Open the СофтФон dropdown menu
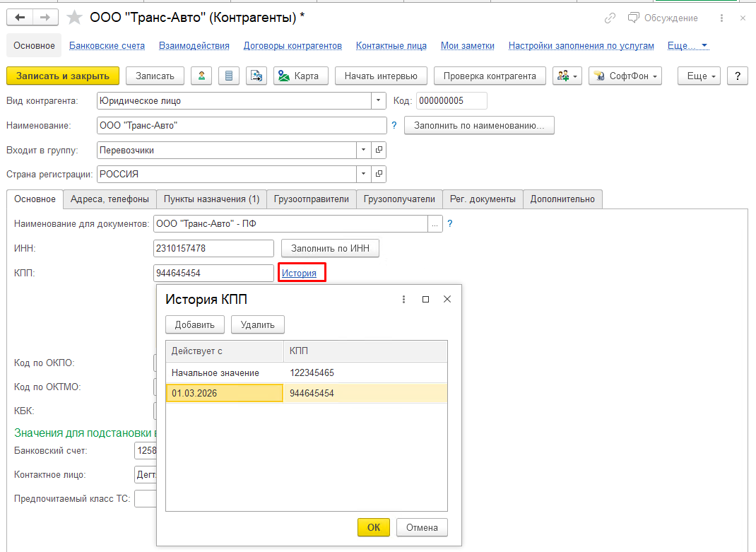Viewport: 756px width, 552px height. (x=625, y=76)
